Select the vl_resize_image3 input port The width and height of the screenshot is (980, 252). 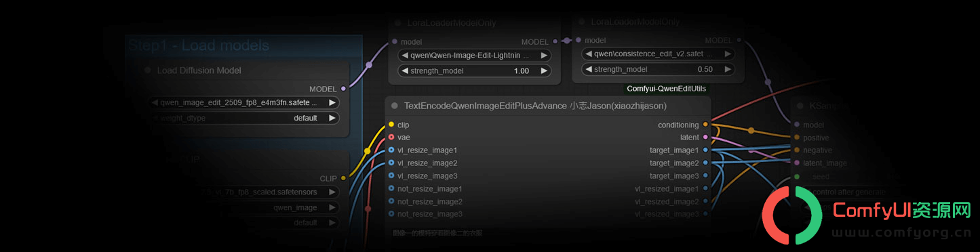point(391,175)
